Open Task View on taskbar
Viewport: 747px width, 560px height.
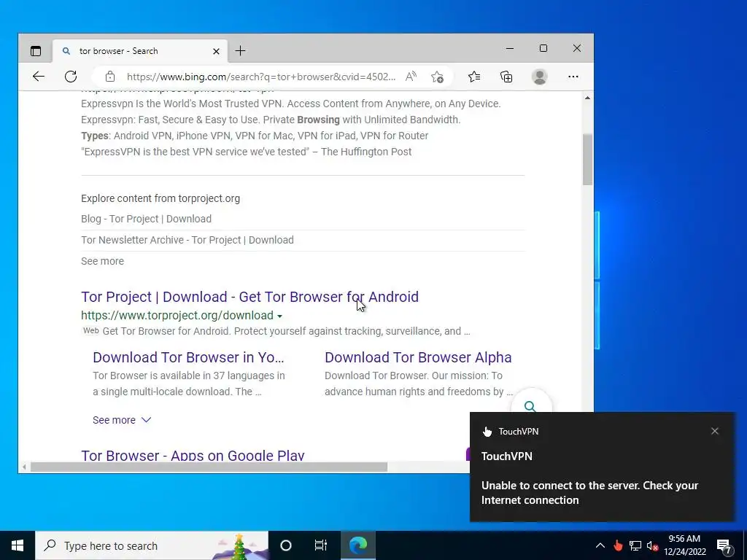321,545
